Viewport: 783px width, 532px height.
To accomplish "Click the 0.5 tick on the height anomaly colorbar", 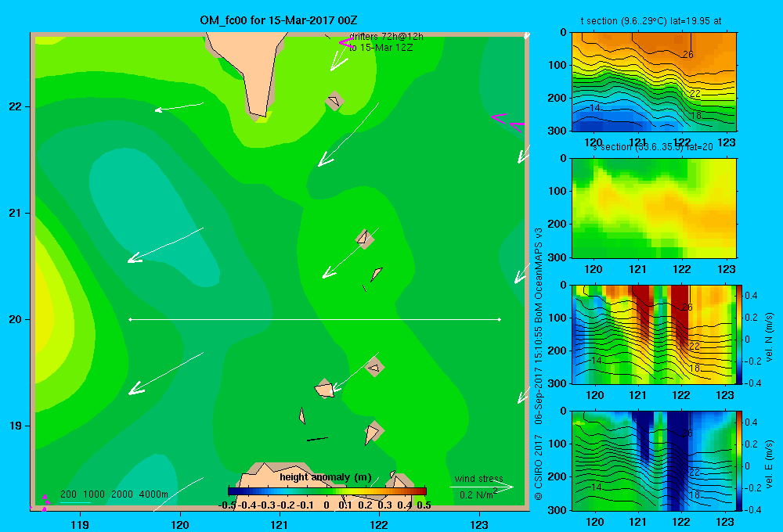I will [424, 505].
